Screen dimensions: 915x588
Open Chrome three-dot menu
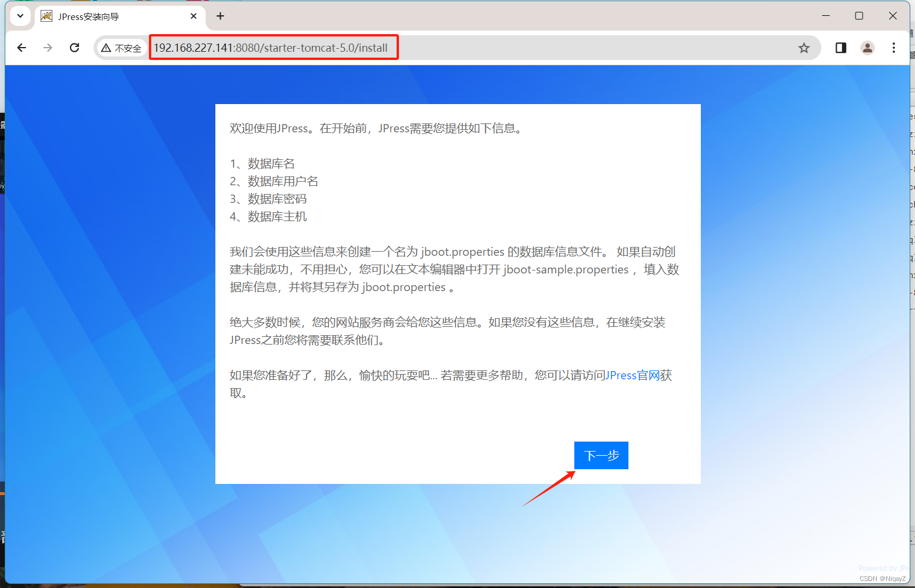[893, 48]
